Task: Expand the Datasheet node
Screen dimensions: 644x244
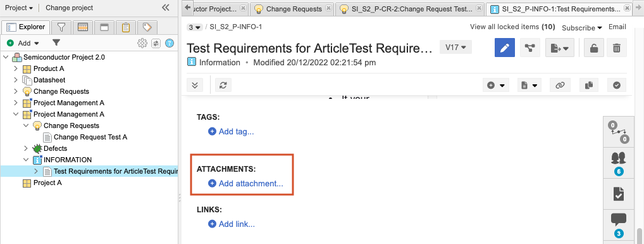Action: pos(16,80)
